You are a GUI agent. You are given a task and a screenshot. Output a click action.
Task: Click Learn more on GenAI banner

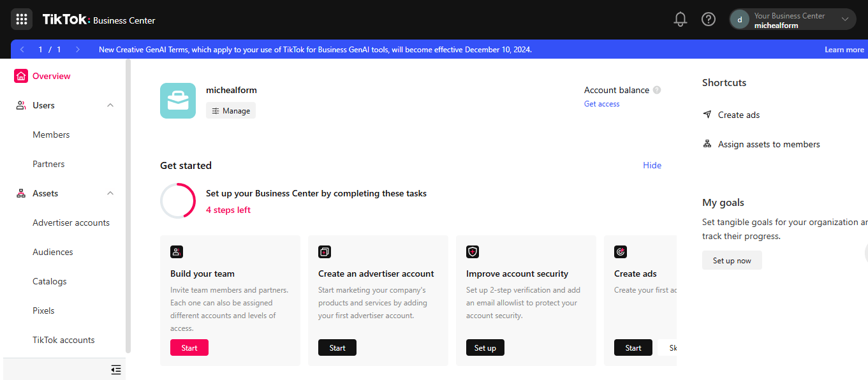(844, 50)
